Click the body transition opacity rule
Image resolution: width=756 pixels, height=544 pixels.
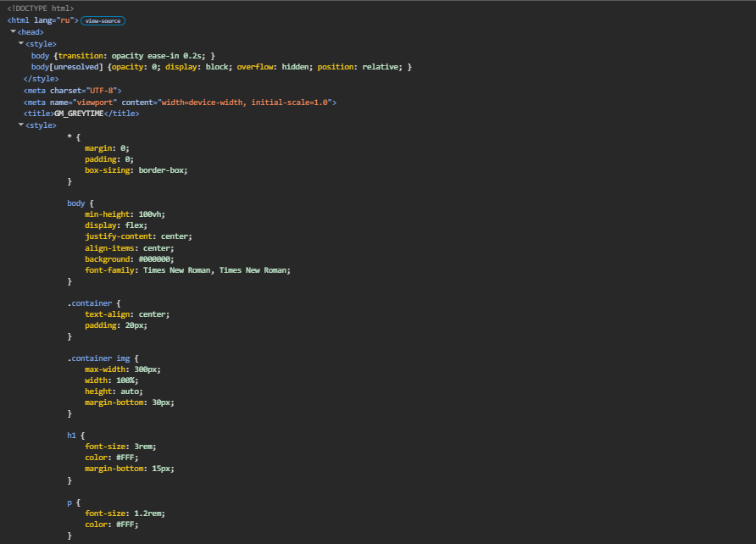coord(123,56)
